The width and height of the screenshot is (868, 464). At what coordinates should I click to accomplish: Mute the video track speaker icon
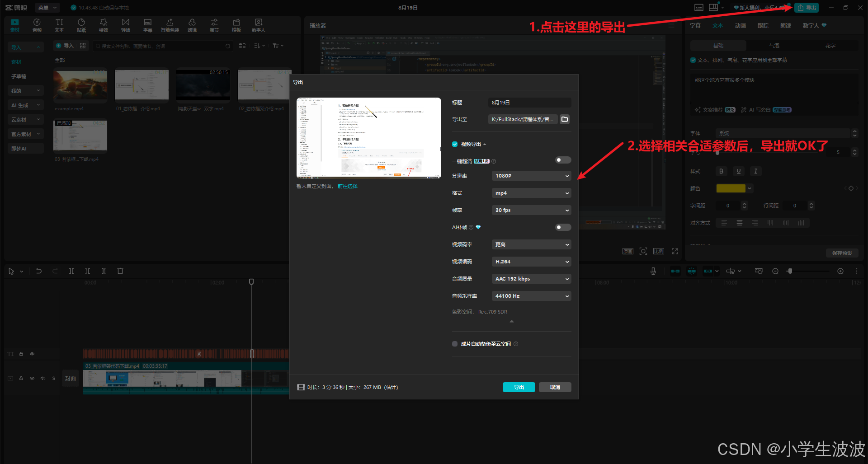(43, 378)
